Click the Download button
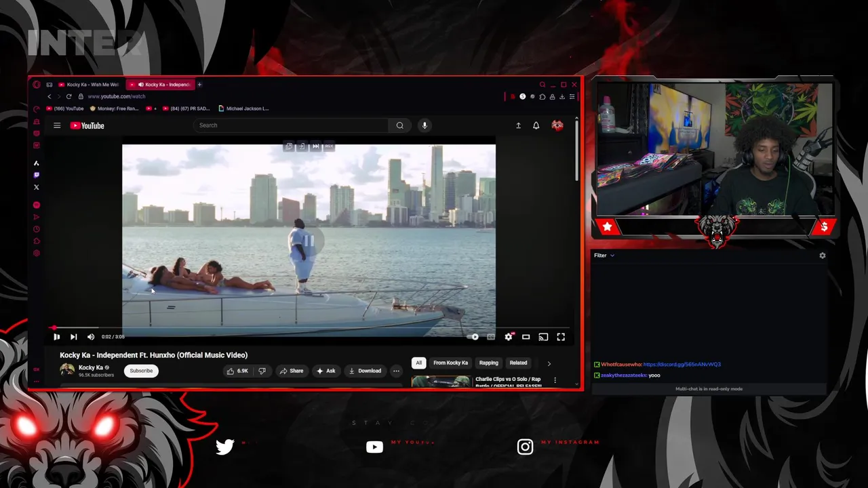 pyautogui.click(x=365, y=371)
